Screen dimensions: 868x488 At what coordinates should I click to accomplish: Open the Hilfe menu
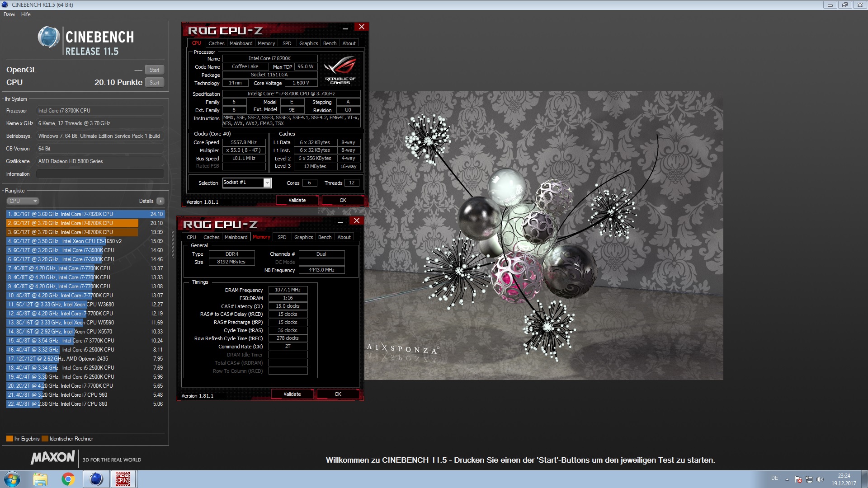[26, 14]
